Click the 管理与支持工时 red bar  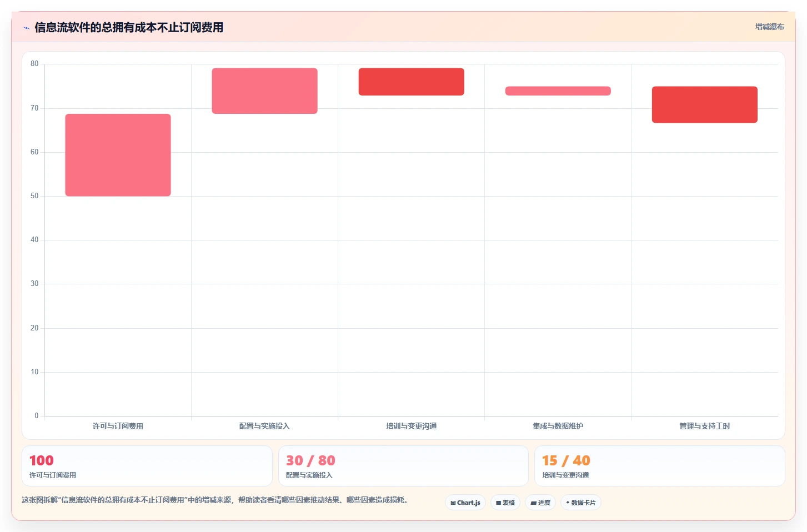point(704,104)
